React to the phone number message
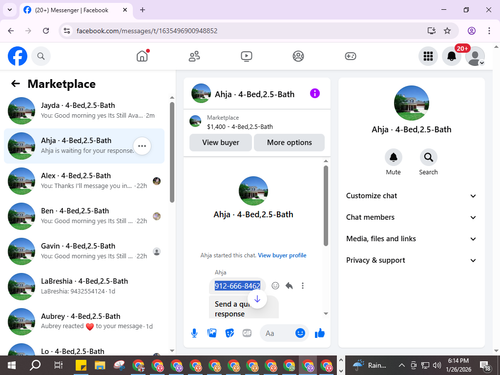 pyautogui.click(x=275, y=286)
